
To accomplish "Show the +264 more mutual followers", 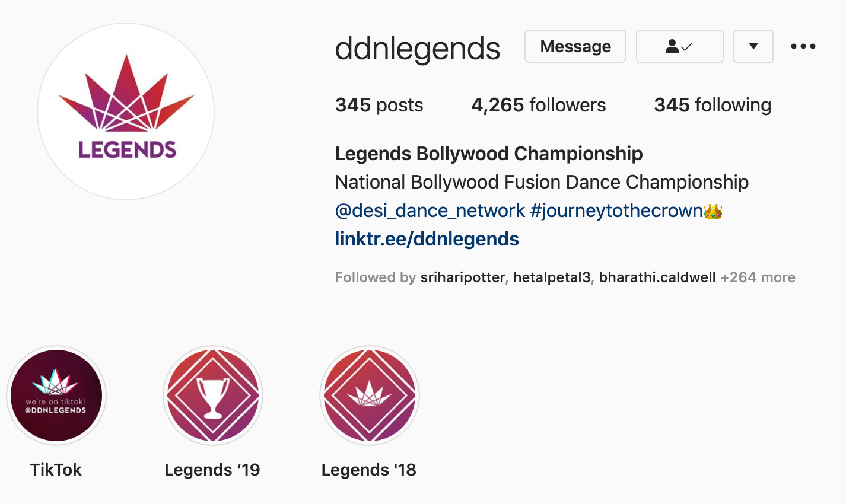I will [x=758, y=277].
